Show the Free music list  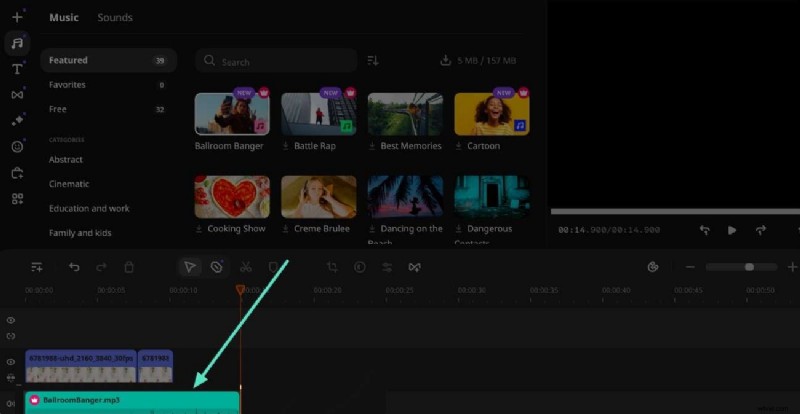tap(58, 109)
